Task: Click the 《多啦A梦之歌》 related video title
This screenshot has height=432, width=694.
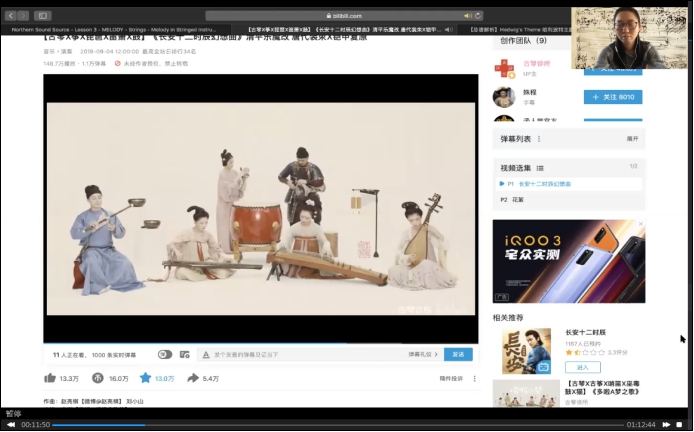Action: pos(602,388)
